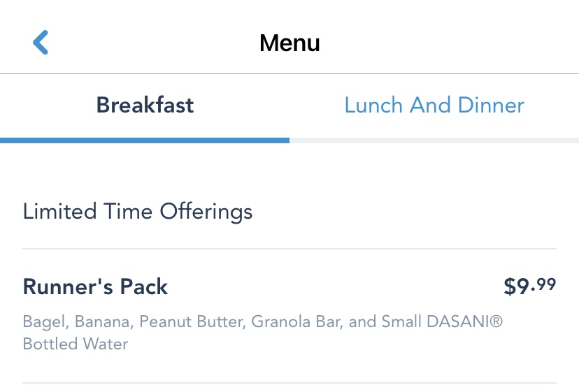Click the Runner's Pack description text
This screenshot has width=579, height=392.
coord(263,333)
